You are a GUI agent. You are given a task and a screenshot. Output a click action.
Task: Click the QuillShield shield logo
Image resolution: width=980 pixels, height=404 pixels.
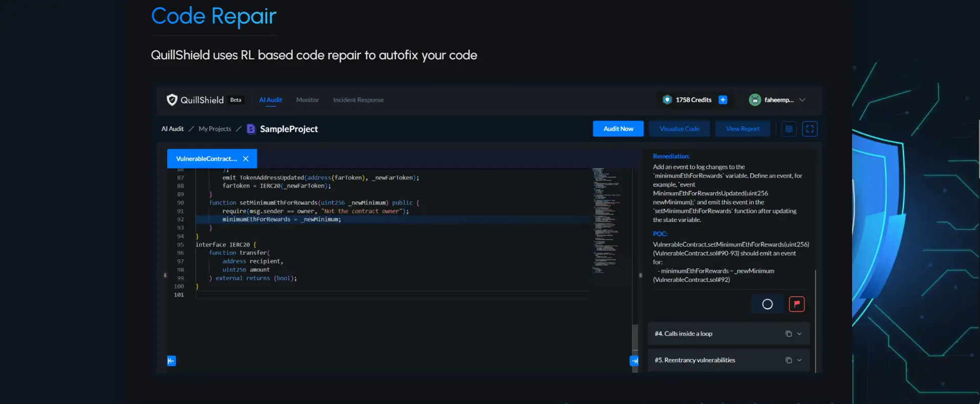tap(172, 100)
